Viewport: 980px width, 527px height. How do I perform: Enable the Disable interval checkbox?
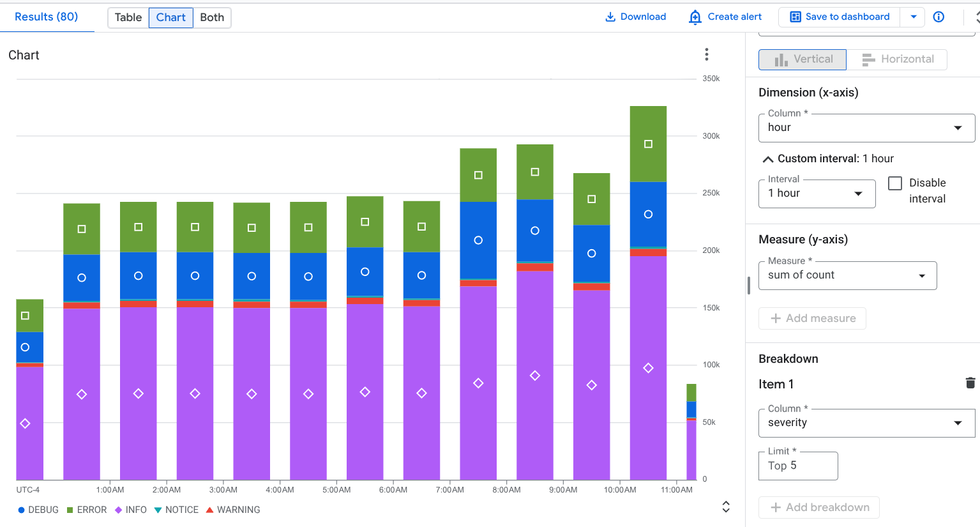(895, 183)
